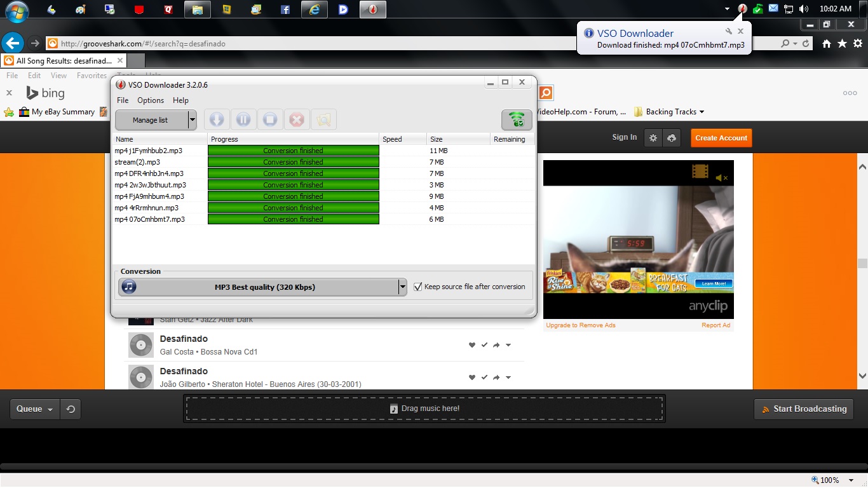Click the browser refresh icon

806,43
